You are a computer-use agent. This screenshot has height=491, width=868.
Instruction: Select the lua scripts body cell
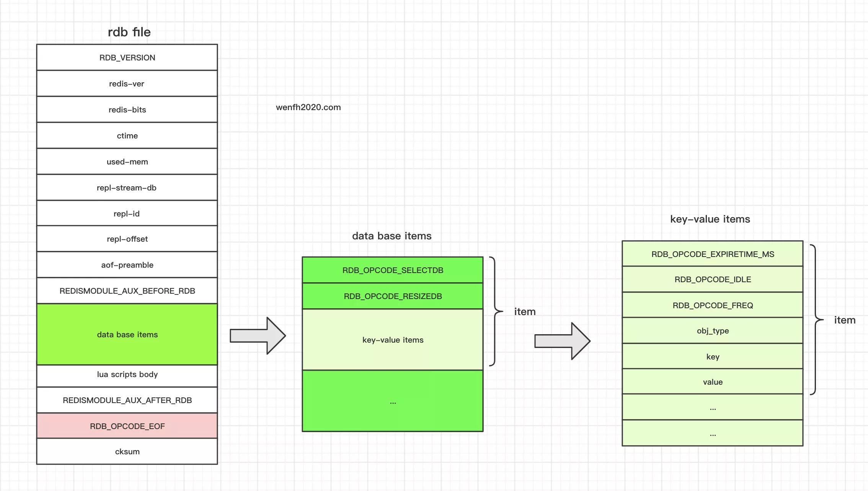click(x=127, y=375)
